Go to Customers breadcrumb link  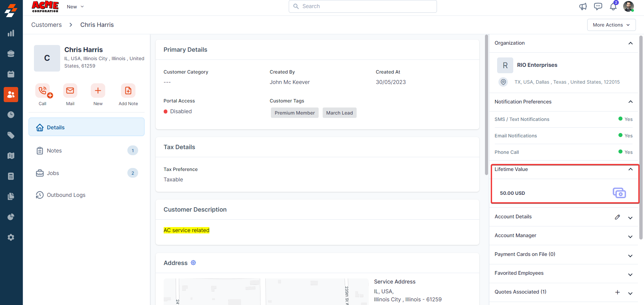point(46,25)
